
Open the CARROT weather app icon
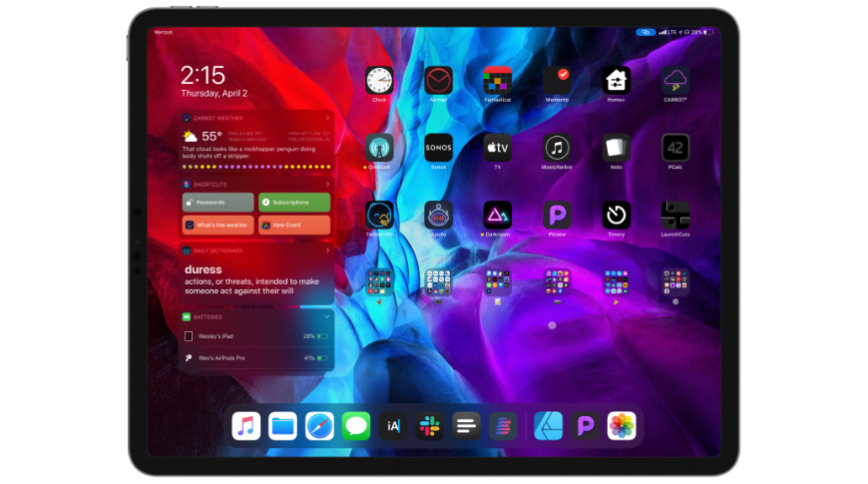tap(675, 80)
